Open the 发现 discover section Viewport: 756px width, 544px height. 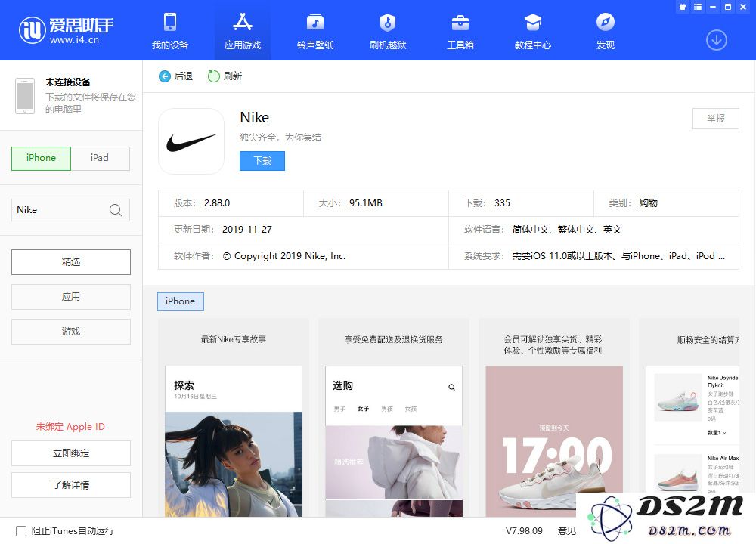605,31
